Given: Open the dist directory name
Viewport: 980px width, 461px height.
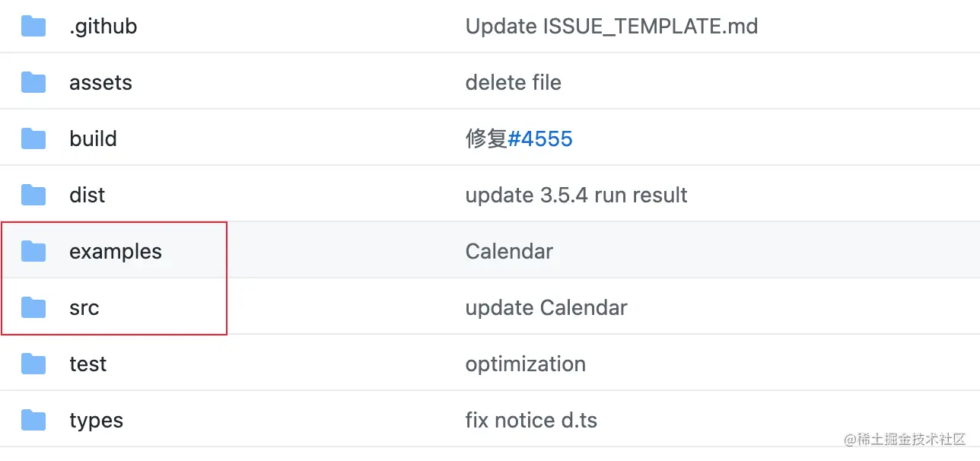Looking at the screenshot, I should 87,195.
